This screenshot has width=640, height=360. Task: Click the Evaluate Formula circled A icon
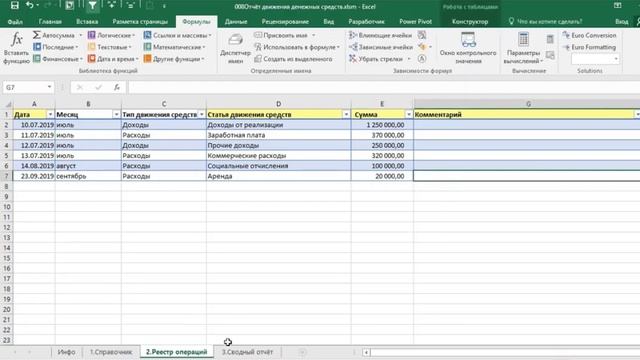pyautogui.click(x=422, y=59)
